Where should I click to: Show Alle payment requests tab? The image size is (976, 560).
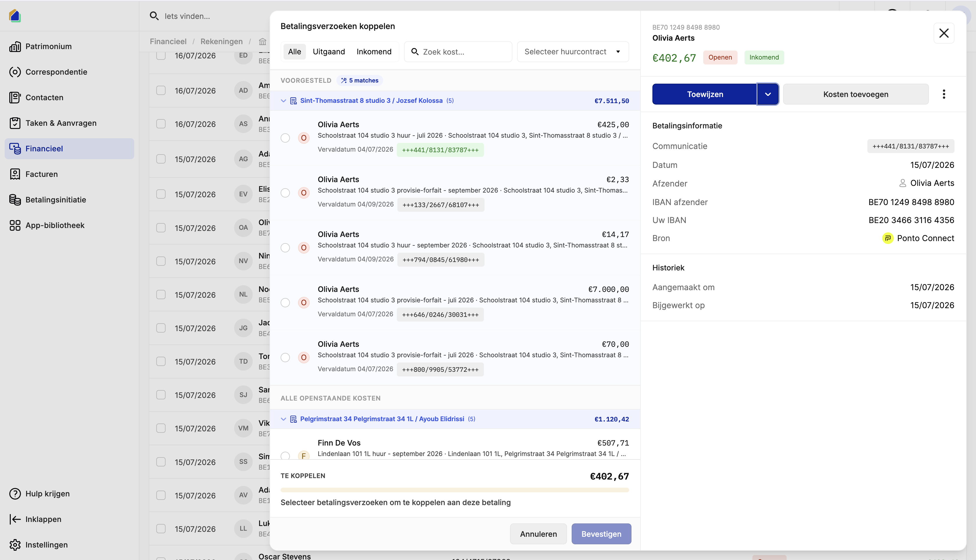(295, 51)
